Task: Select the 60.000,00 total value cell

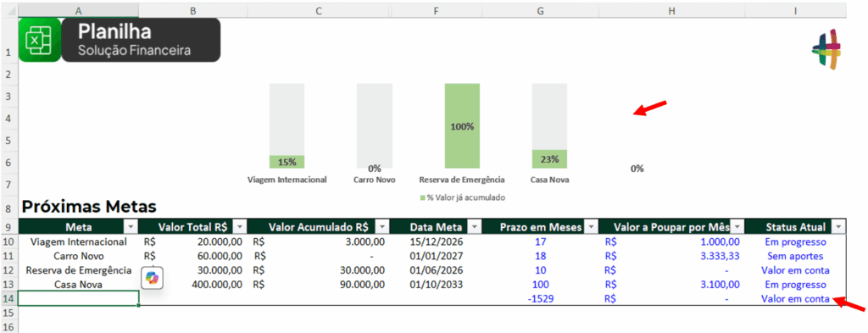Action: click(x=192, y=256)
